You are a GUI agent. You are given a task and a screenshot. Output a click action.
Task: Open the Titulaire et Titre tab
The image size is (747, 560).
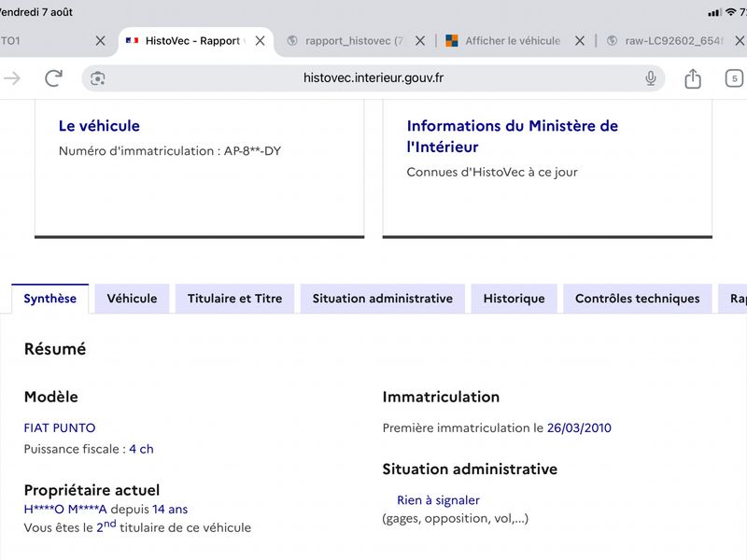235,299
